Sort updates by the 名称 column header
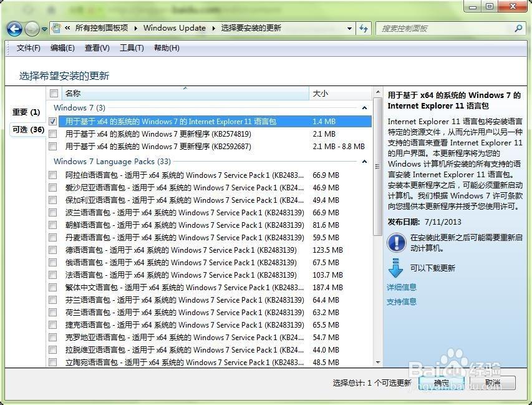Screen dimensions: 532x405 pos(185,94)
